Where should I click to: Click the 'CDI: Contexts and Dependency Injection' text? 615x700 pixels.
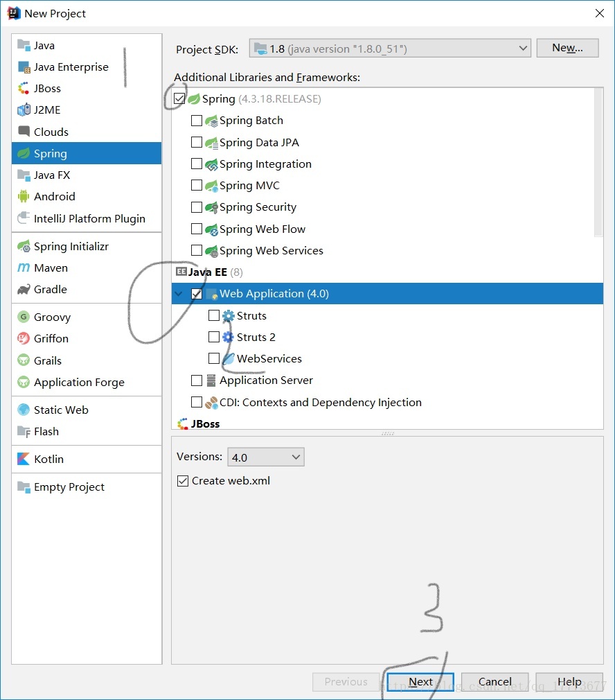(x=321, y=402)
